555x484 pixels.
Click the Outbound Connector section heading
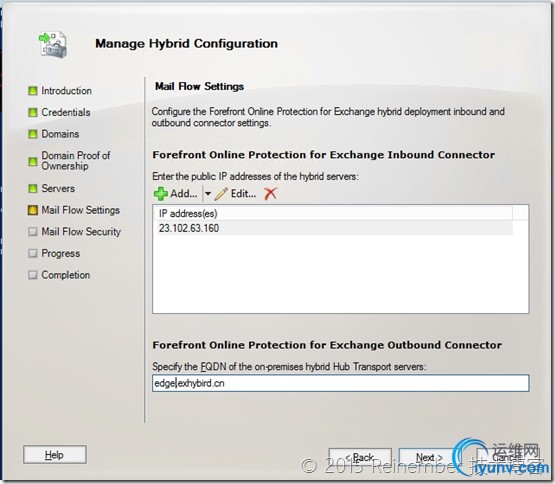[x=327, y=345]
